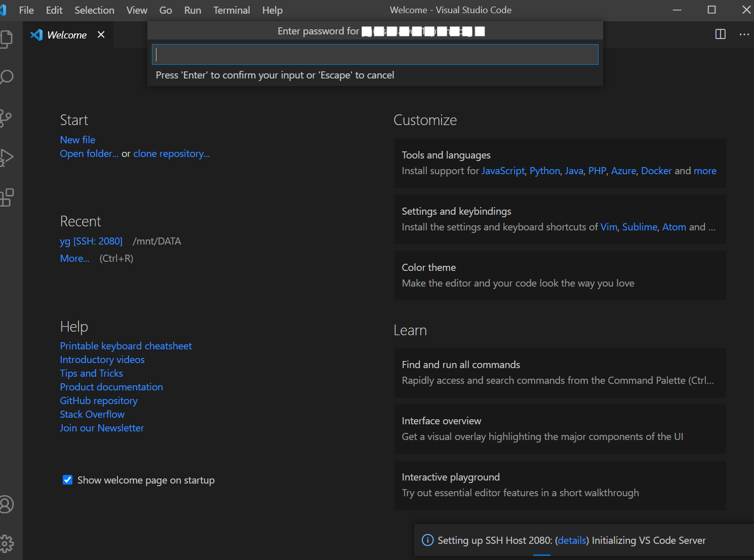
Task: Open recent yg [SSH: 2080] workspace
Action: pyautogui.click(x=91, y=241)
